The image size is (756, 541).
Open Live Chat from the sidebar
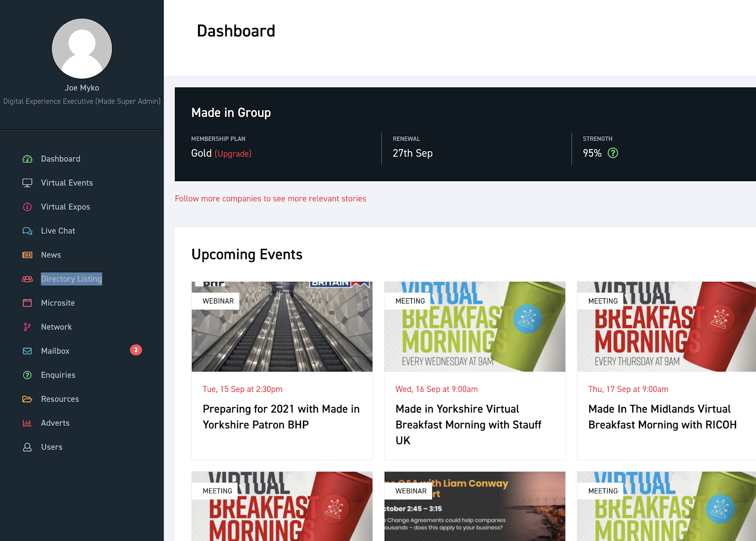click(58, 231)
